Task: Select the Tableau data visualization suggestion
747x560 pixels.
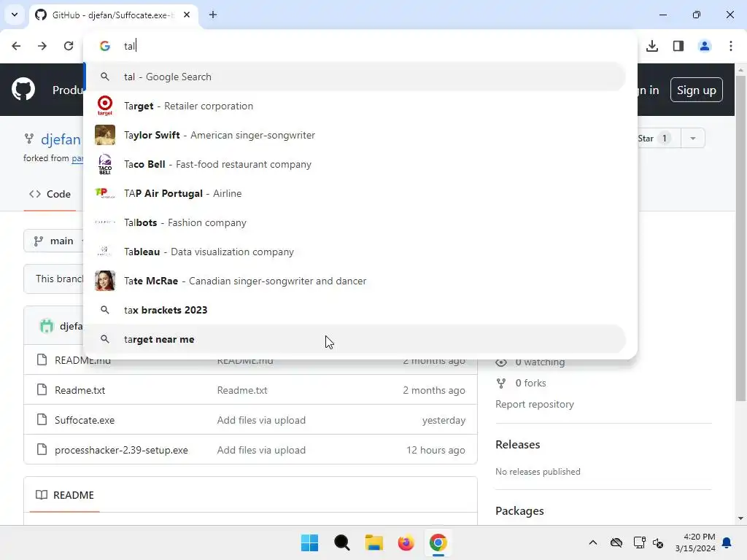Action: coord(355,252)
